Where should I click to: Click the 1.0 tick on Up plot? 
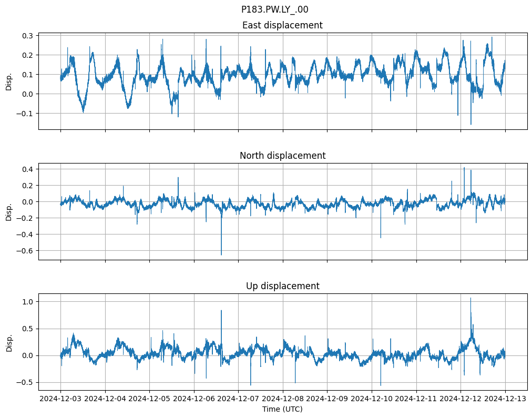27,302
